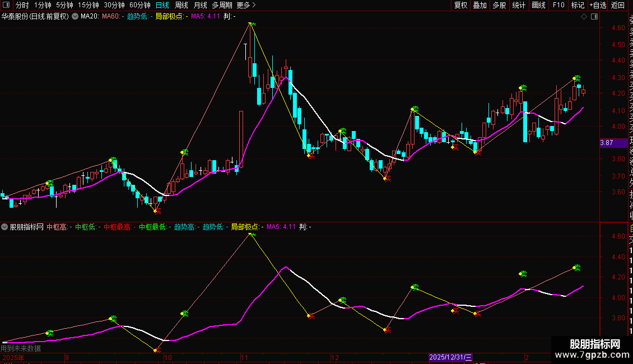Click the 返回 back button

click(618, 5)
